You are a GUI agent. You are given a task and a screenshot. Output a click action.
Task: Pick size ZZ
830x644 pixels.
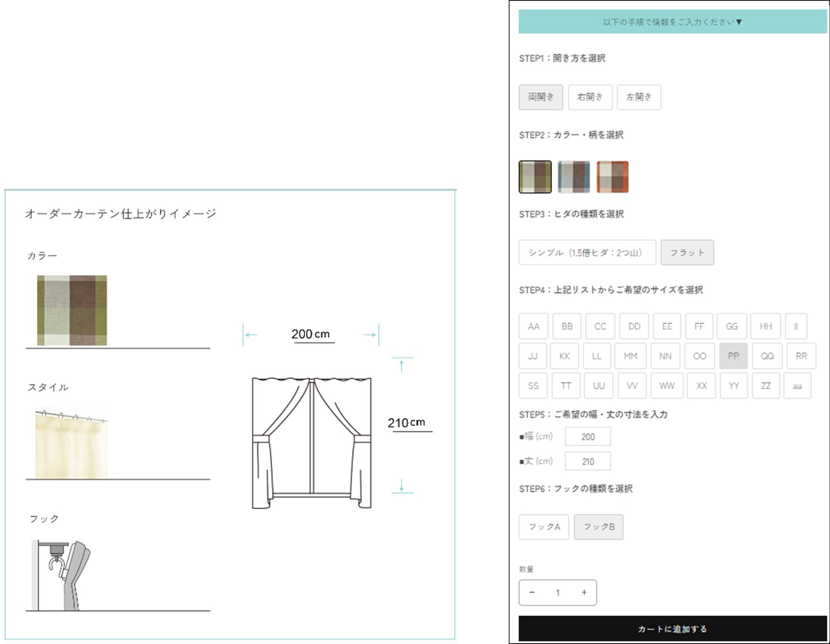click(x=766, y=385)
